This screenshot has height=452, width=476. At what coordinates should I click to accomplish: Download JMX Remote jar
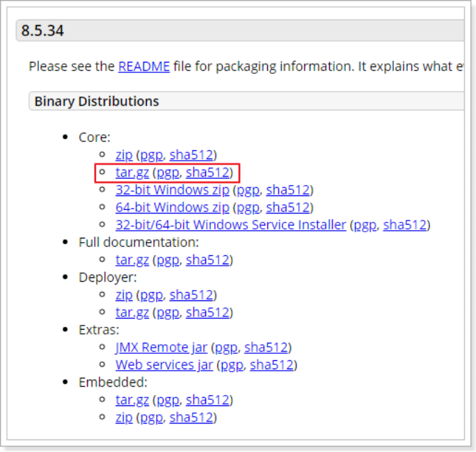pyautogui.click(x=161, y=348)
